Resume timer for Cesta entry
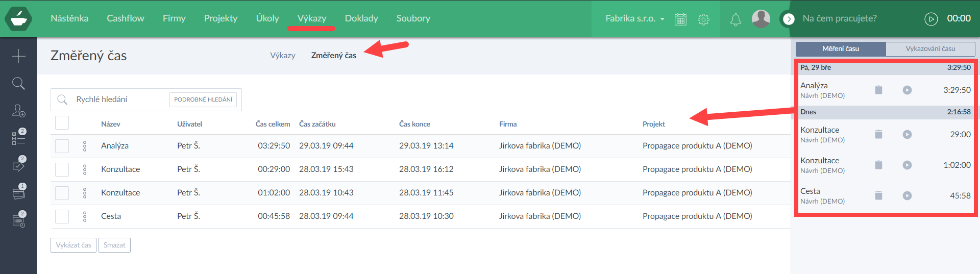This screenshot has height=274, width=980. (907, 195)
